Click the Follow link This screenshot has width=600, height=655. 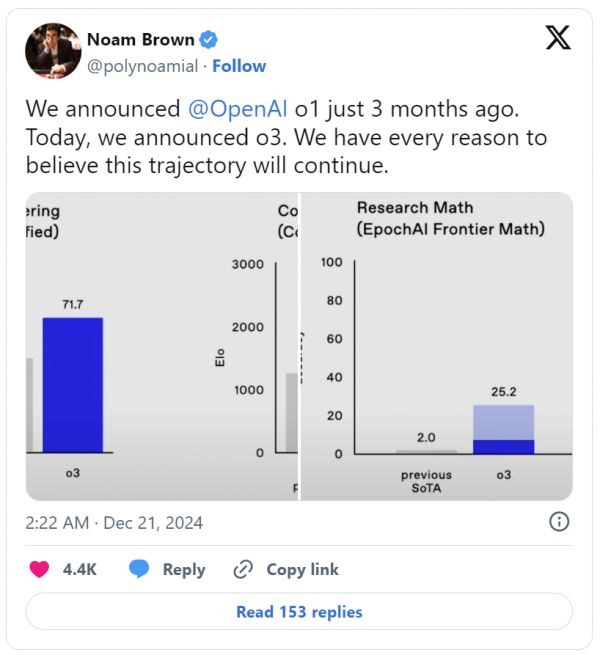coord(239,66)
